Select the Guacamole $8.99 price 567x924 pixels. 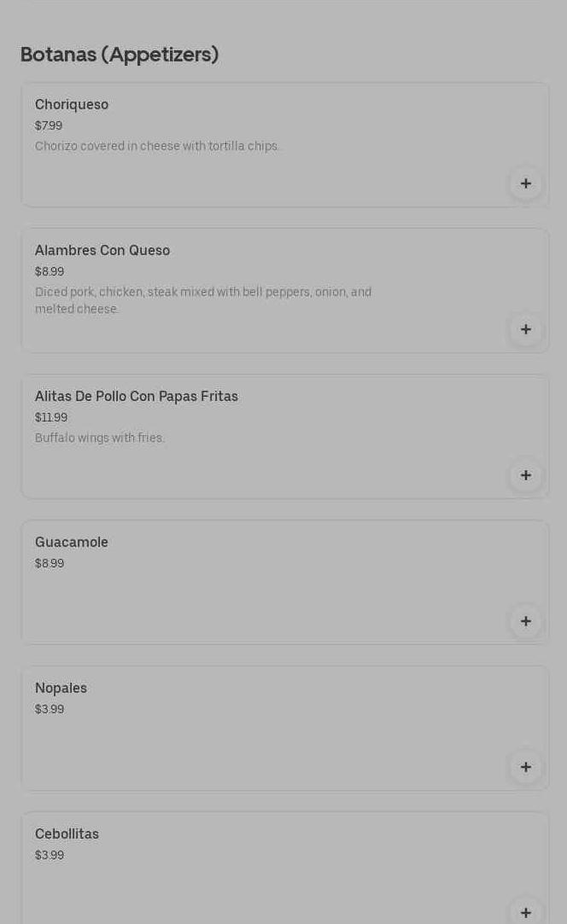pos(50,564)
